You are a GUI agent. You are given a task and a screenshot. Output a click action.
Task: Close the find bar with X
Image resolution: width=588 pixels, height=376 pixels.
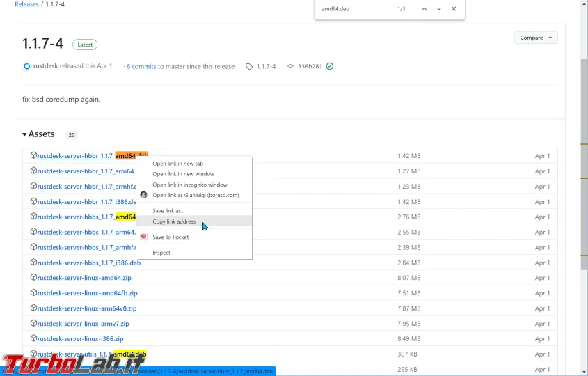pos(454,9)
